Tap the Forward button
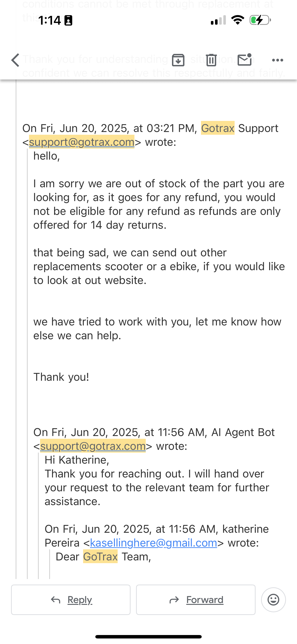Image resolution: width=297 pixels, height=644 pixels. coord(196,600)
